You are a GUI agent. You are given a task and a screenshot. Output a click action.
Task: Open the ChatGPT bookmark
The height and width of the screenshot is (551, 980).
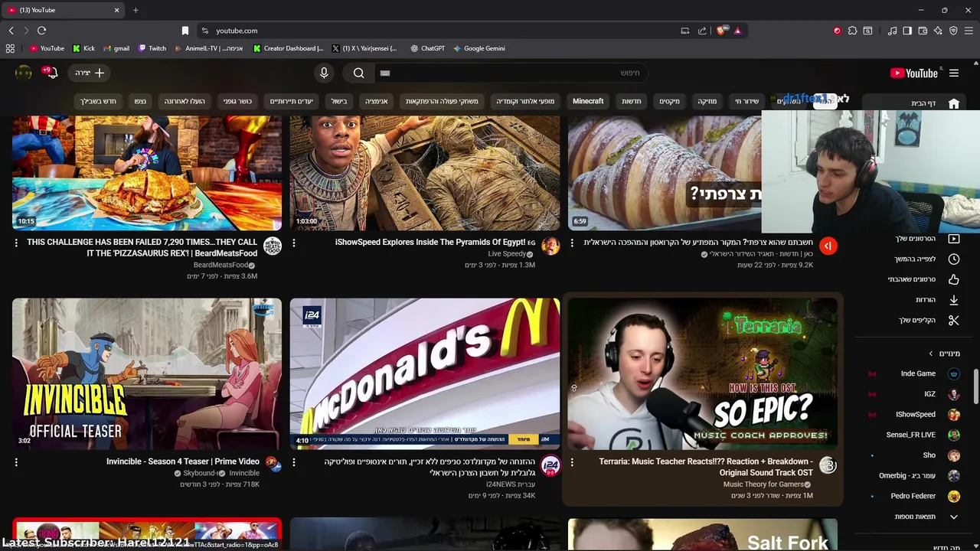pyautogui.click(x=427, y=48)
